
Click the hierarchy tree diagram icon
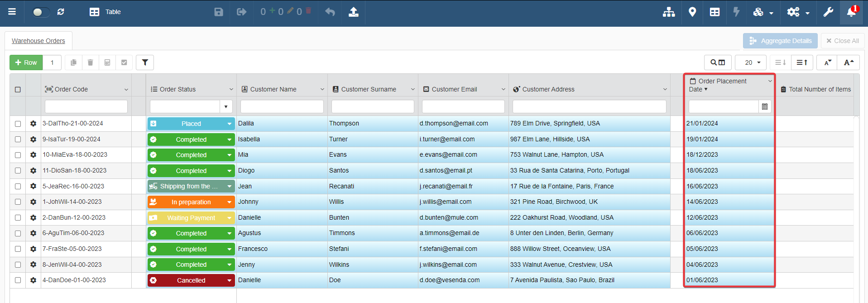(669, 12)
